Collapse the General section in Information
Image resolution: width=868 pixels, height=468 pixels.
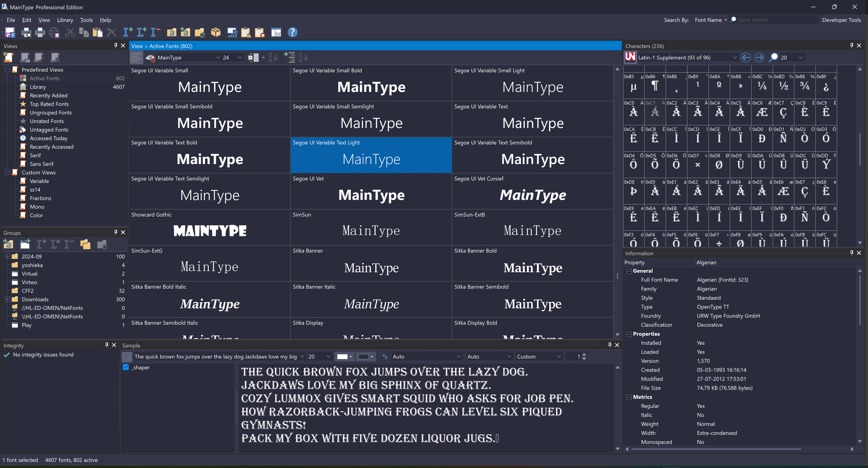pyautogui.click(x=629, y=271)
